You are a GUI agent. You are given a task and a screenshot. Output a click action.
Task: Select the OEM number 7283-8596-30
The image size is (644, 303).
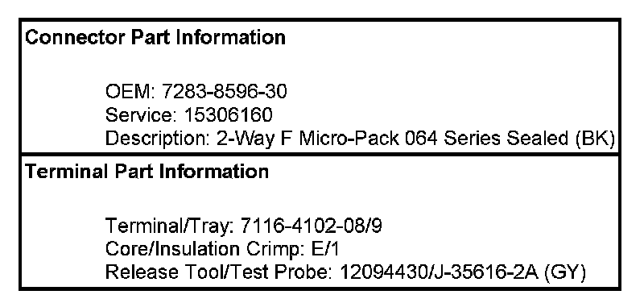(x=225, y=91)
